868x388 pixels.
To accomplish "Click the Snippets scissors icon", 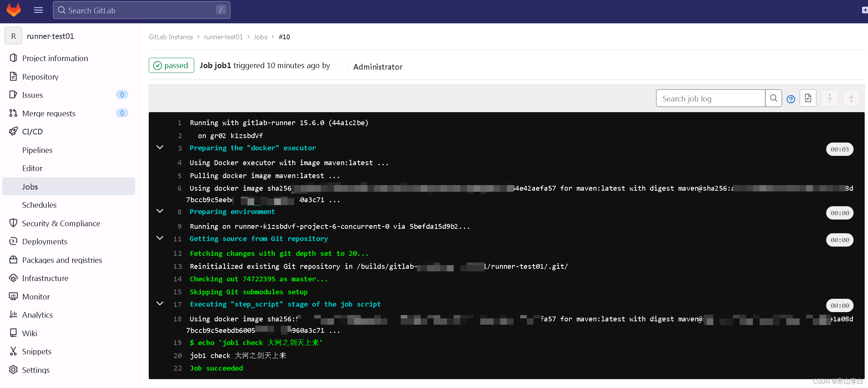I will point(13,351).
